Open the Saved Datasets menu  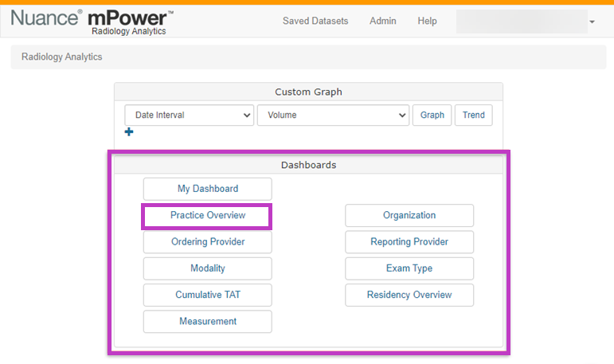(315, 21)
